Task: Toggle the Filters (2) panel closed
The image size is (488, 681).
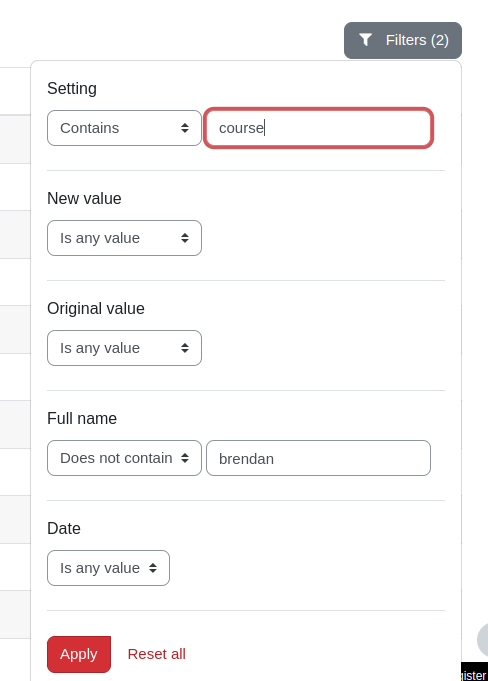Action: [403, 40]
